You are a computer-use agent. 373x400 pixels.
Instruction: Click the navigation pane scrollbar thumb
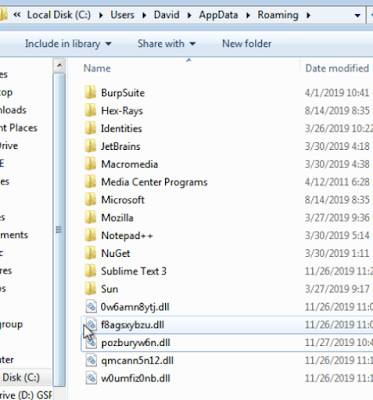[x=59, y=230]
